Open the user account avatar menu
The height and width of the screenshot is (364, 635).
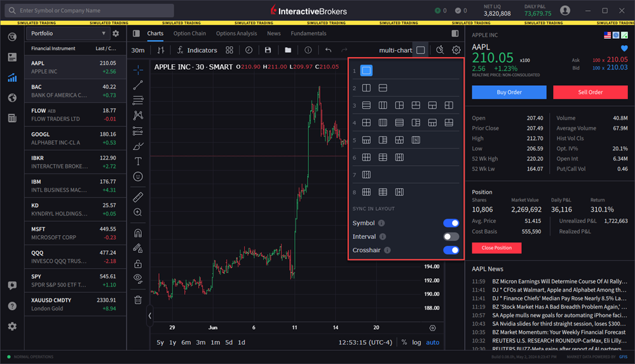(565, 11)
